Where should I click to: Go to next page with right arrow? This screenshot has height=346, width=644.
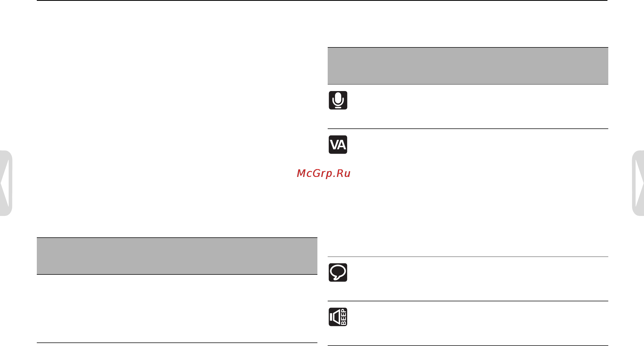coord(639,183)
